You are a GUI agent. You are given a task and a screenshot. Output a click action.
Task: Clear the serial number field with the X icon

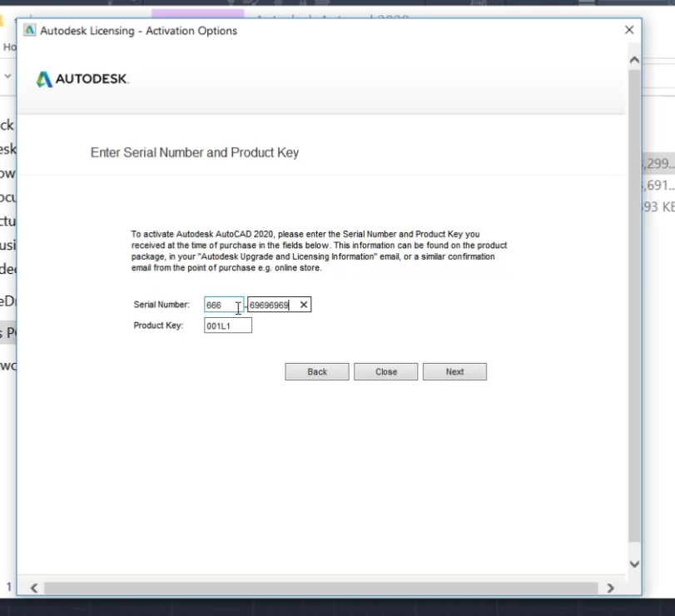click(304, 305)
